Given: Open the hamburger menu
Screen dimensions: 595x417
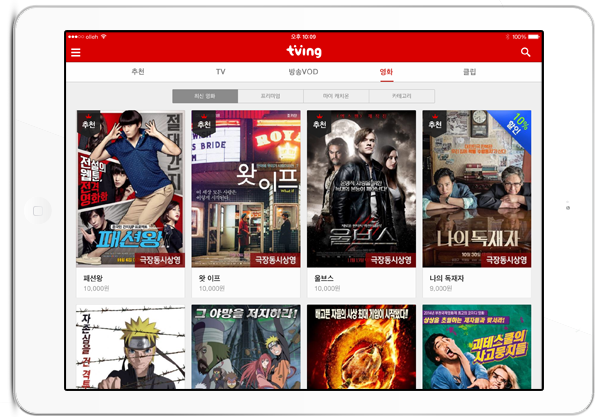Looking at the screenshot, I should [x=76, y=52].
